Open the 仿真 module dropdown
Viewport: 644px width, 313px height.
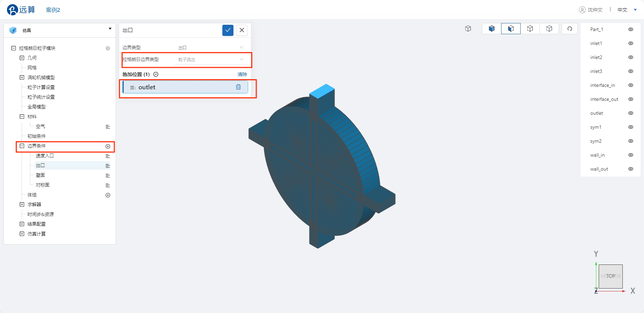pyautogui.click(x=110, y=29)
